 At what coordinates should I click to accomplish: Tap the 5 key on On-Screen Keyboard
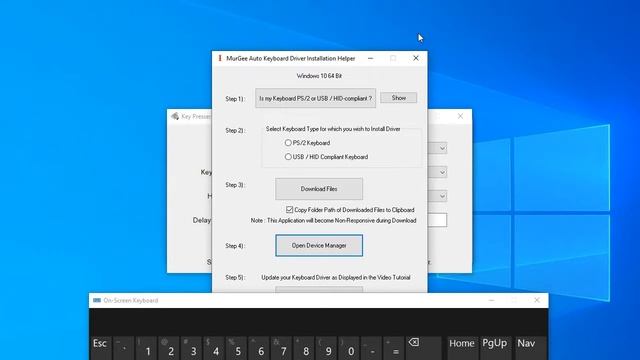coord(236,348)
